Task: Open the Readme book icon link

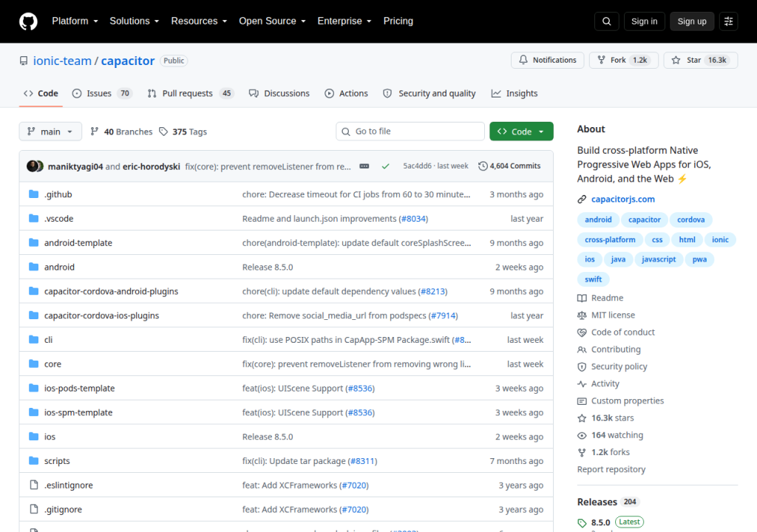Action: [x=600, y=298]
